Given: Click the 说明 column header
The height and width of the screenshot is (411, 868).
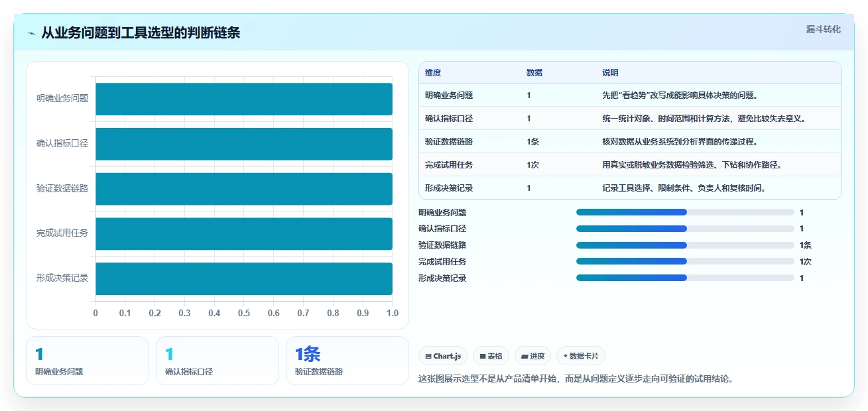Looking at the screenshot, I should [610, 73].
